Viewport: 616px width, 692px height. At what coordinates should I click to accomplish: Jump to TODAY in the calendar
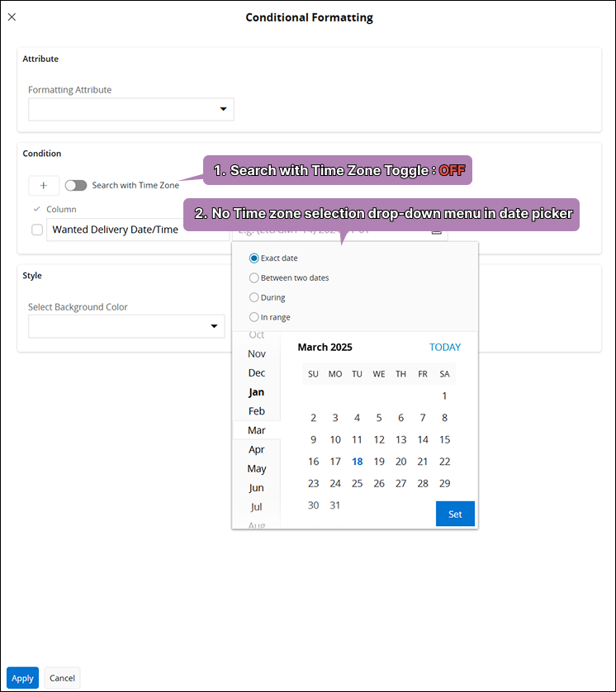pyautogui.click(x=445, y=348)
